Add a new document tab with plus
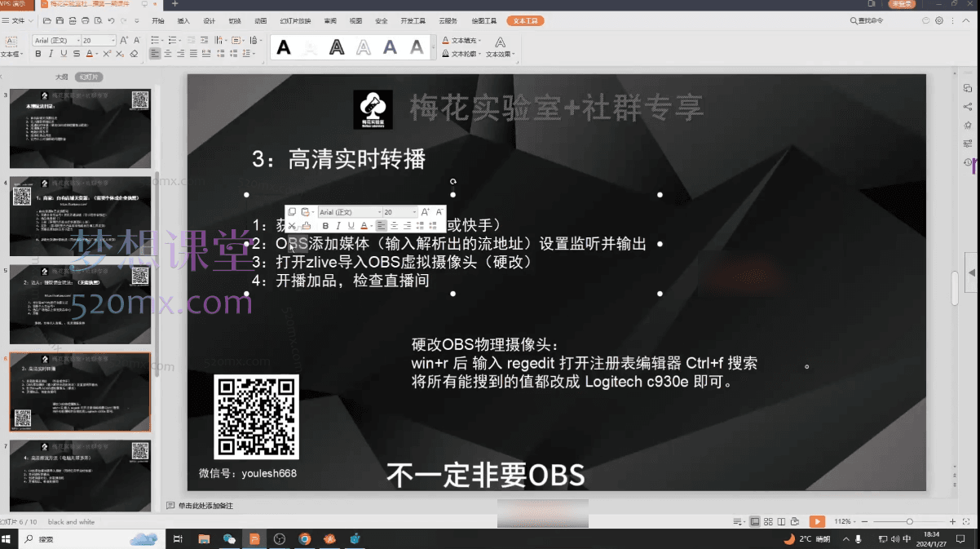The image size is (980, 549). 174,4
